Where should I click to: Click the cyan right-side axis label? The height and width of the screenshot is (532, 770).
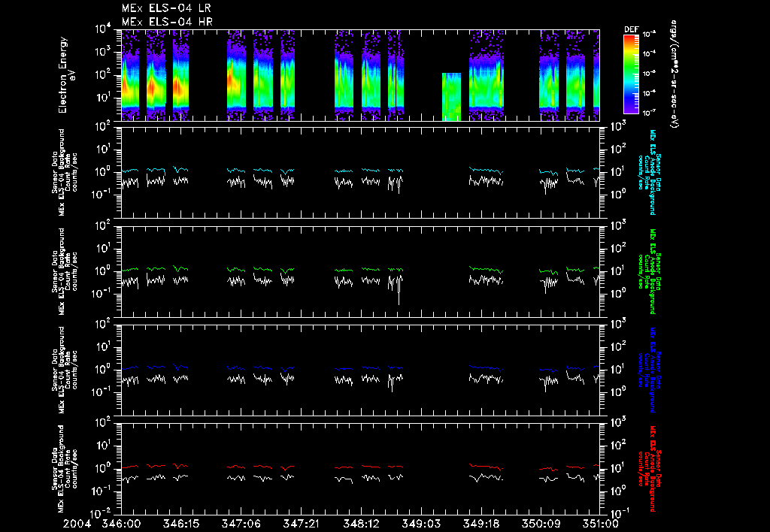pyautogui.click(x=649, y=172)
